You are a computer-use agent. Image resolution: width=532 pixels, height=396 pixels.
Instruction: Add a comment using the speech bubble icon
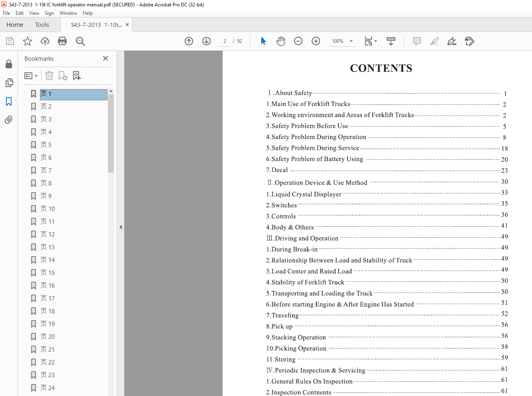click(417, 41)
